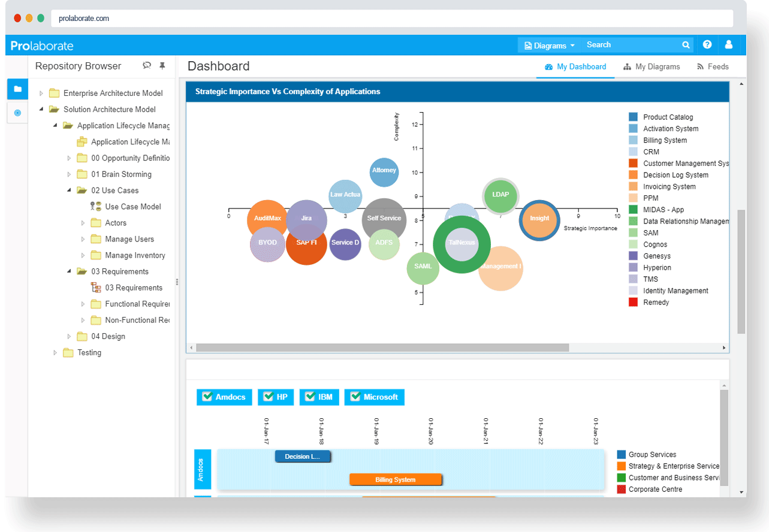Click the Genesys purple legend swatch
This screenshot has width=769, height=532.
click(633, 256)
